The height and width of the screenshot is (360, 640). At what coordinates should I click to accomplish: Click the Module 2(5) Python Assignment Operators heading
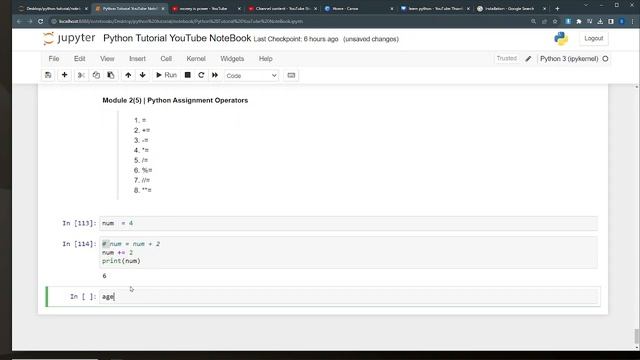(x=175, y=100)
